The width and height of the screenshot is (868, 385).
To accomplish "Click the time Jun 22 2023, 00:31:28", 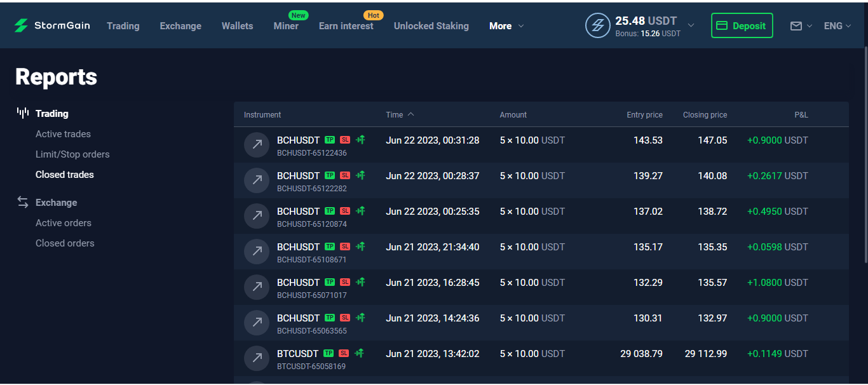I will [x=433, y=140].
